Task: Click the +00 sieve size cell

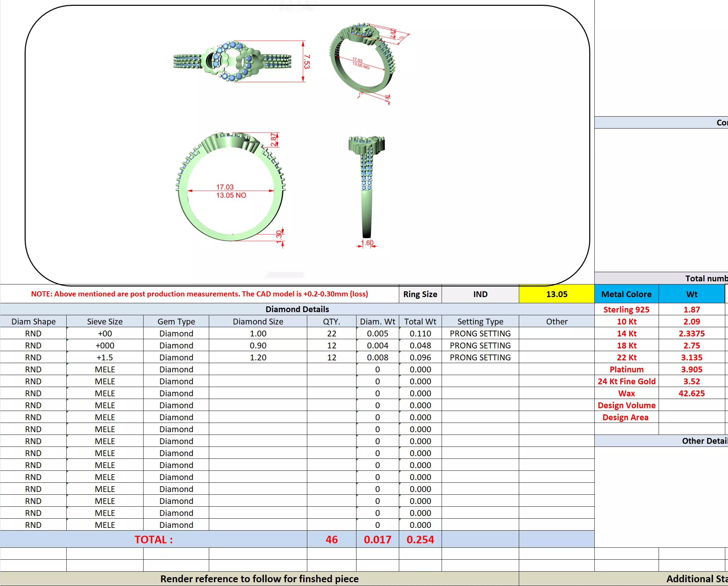Action: (x=105, y=333)
